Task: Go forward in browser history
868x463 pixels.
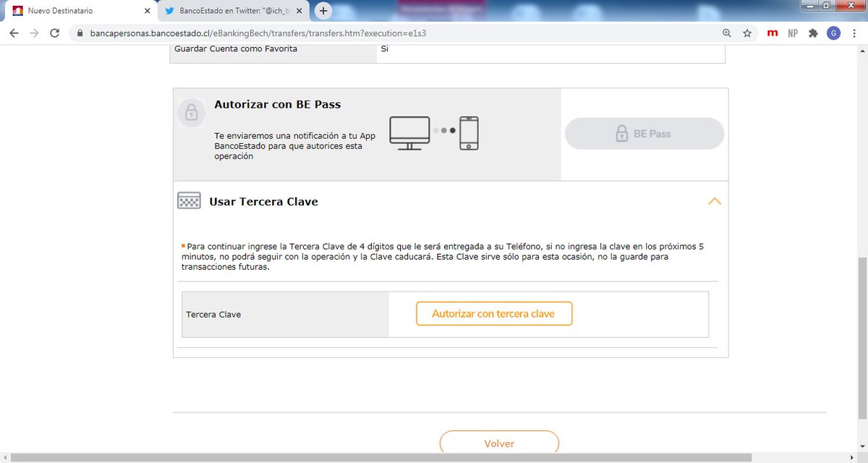Action: [x=34, y=33]
